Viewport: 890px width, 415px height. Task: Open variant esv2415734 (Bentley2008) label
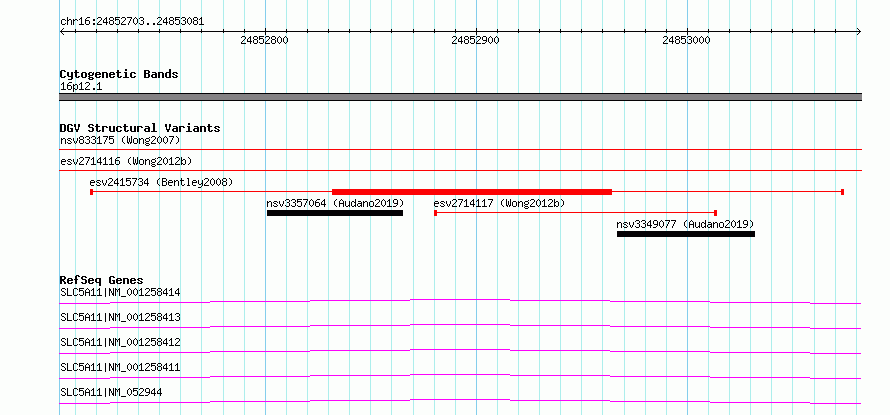[161, 182]
